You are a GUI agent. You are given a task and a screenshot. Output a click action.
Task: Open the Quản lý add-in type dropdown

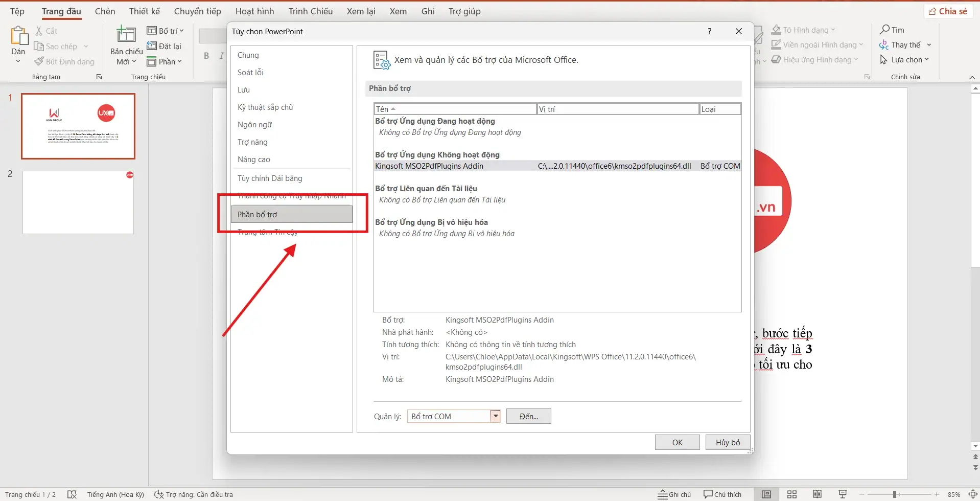click(495, 416)
